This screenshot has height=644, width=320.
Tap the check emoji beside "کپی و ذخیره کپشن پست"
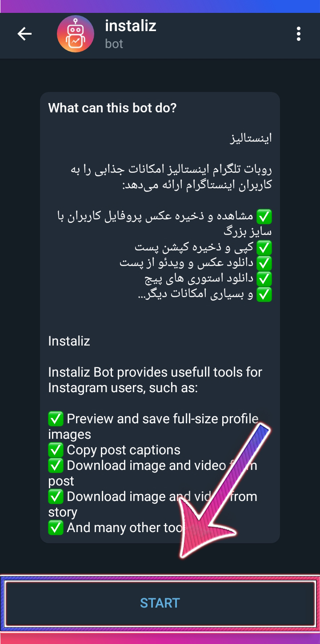tap(264, 248)
